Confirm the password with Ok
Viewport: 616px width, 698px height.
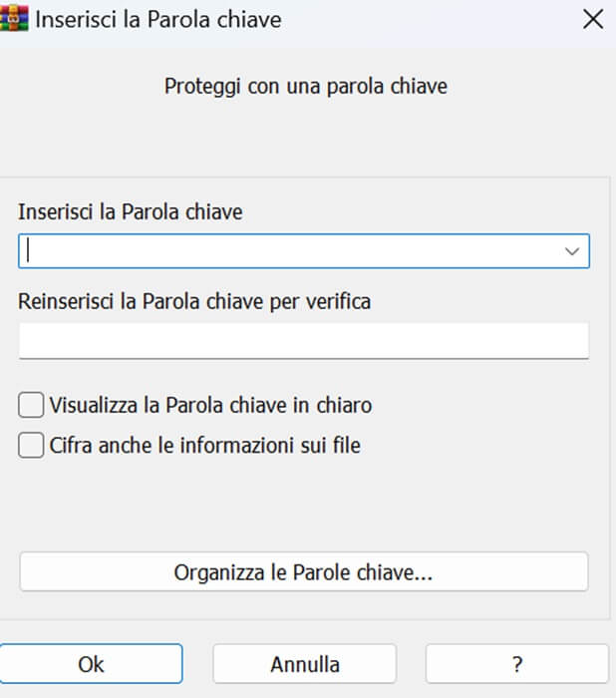(x=91, y=664)
